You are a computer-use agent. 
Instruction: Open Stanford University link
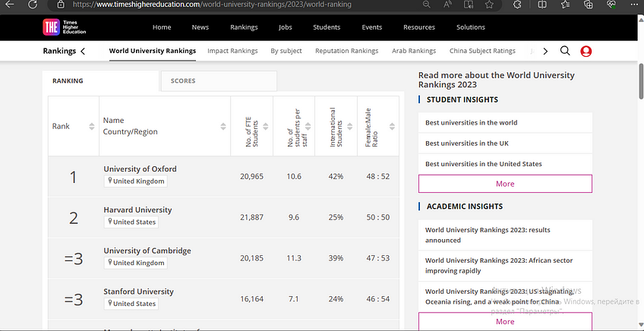click(138, 292)
